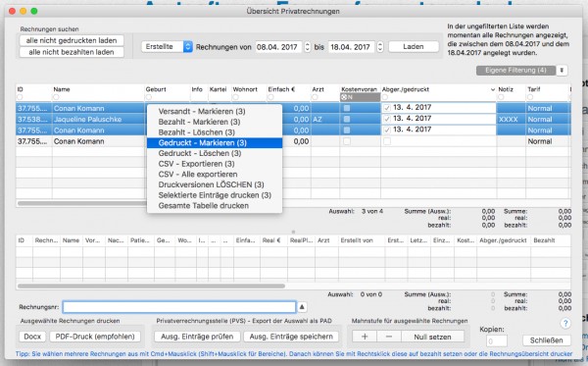The width and height of the screenshot is (588, 366).
Task: Toggle gedruckt checkbox in Jaqueline Paluschke row
Action: 387,119
